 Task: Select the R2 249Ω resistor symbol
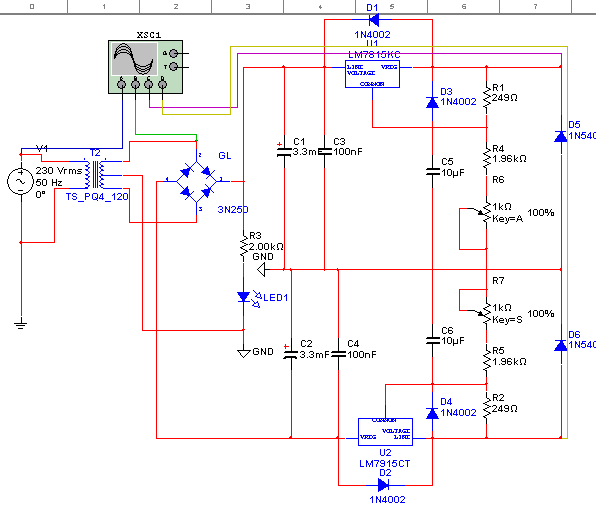point(487,409)
